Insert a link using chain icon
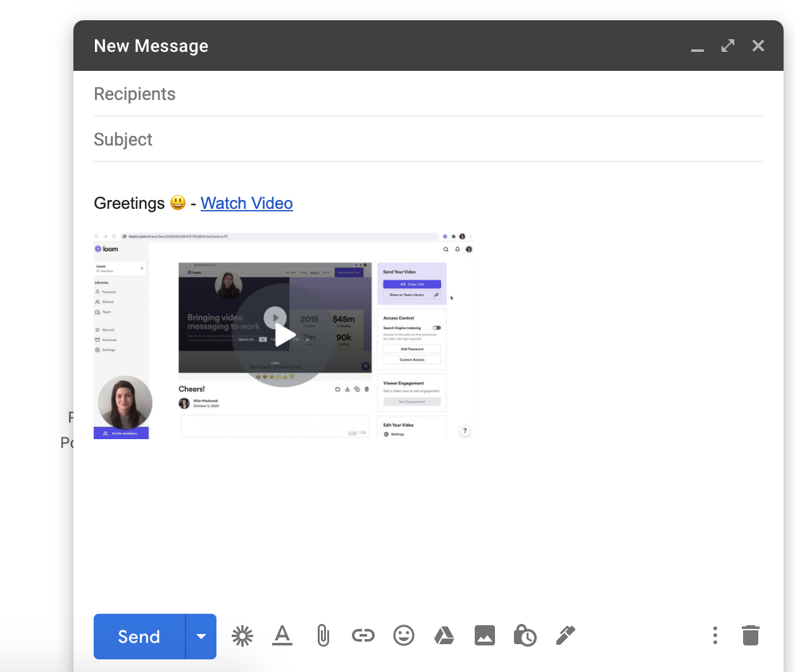This screenshot has height=672, width=795. point(363,635)
